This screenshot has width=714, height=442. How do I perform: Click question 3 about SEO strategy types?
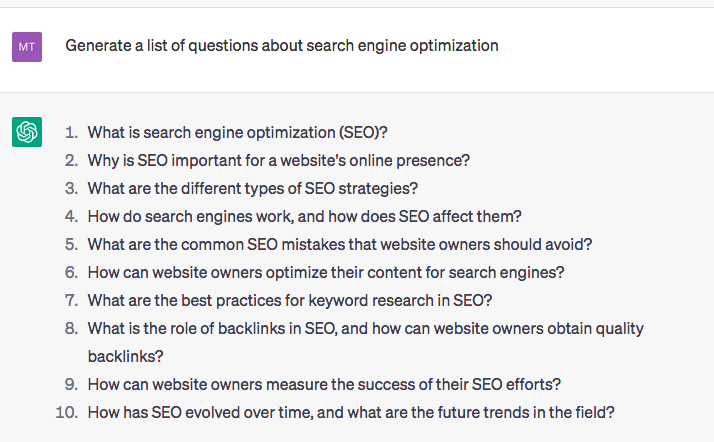(253, 188)
